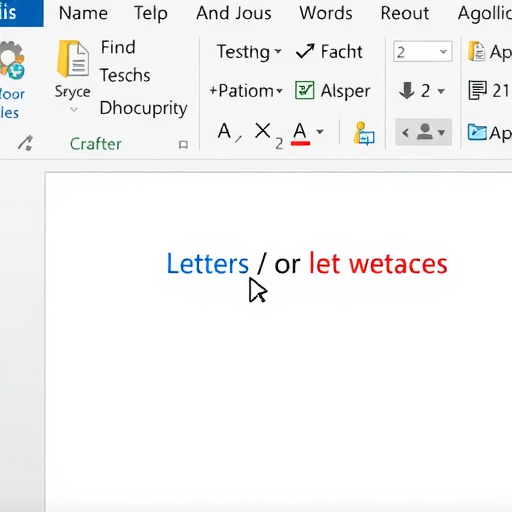Switch to the And Jous tab
512x512 pixels.
[234, 13]
